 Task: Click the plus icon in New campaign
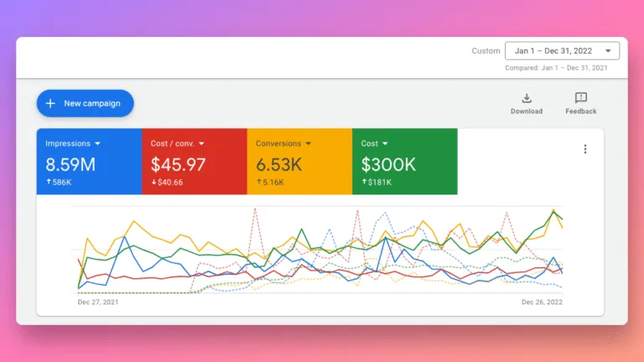(x=50, y=103)
